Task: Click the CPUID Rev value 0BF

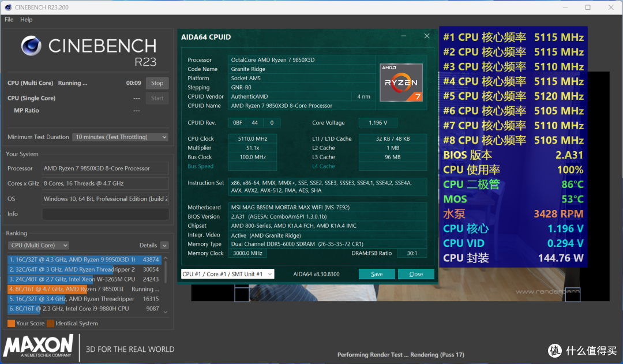Action: (x=237, y=123)
